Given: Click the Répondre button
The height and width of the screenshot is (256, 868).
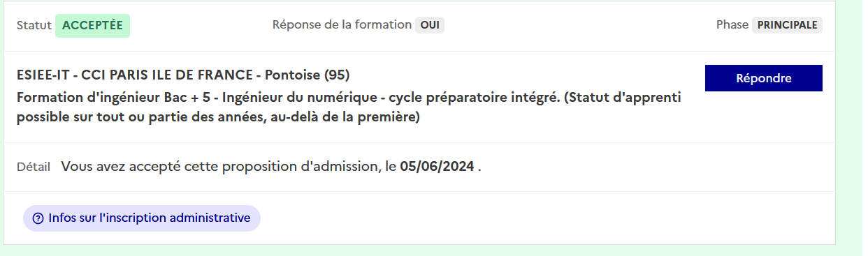Looking at the screenshot, I should point(763,78).
